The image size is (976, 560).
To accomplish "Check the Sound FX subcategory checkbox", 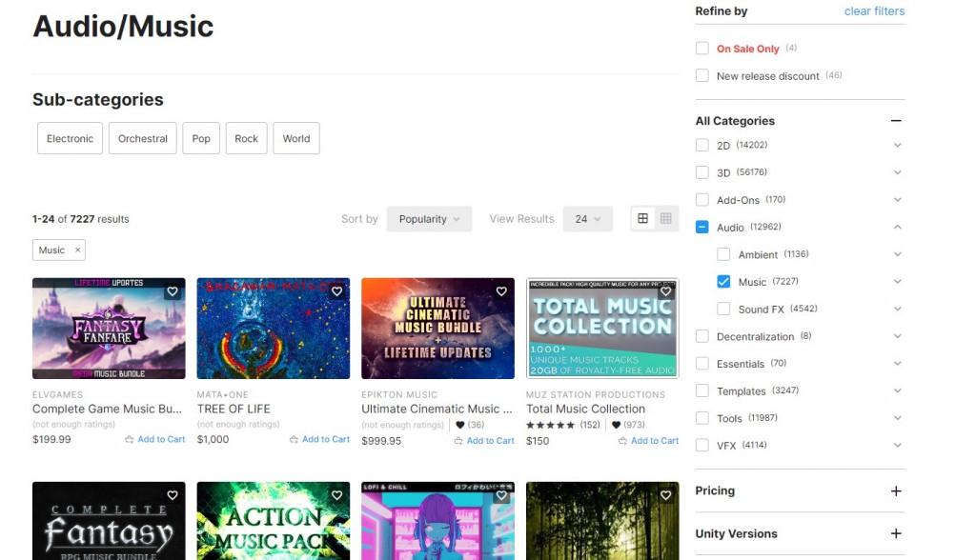I will pyautogui.click(x=723, y=309).
